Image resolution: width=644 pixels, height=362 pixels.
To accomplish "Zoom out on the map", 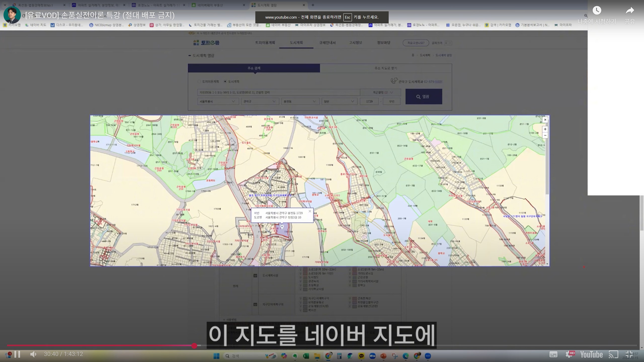I will coord(545,135).
